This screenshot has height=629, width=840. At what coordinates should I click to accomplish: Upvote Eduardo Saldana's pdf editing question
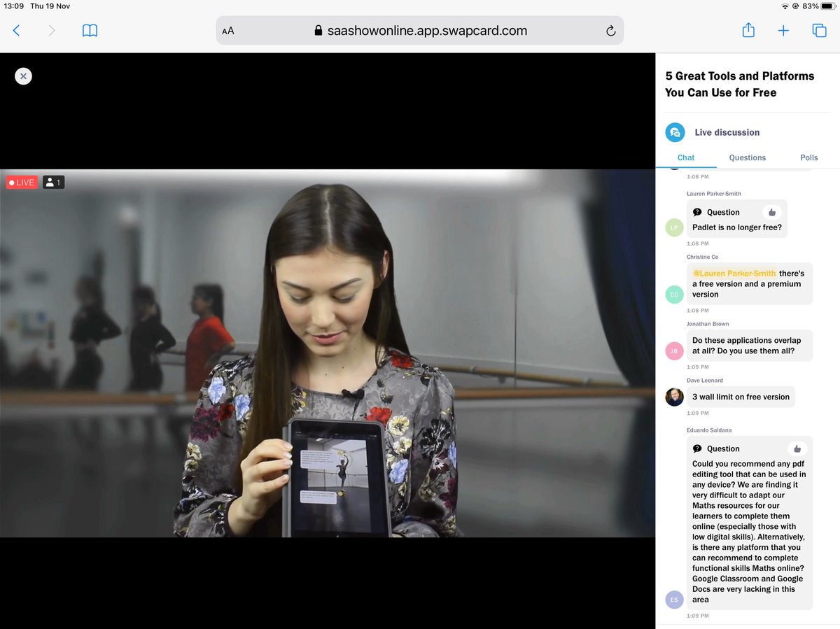[x=797, y=448]
